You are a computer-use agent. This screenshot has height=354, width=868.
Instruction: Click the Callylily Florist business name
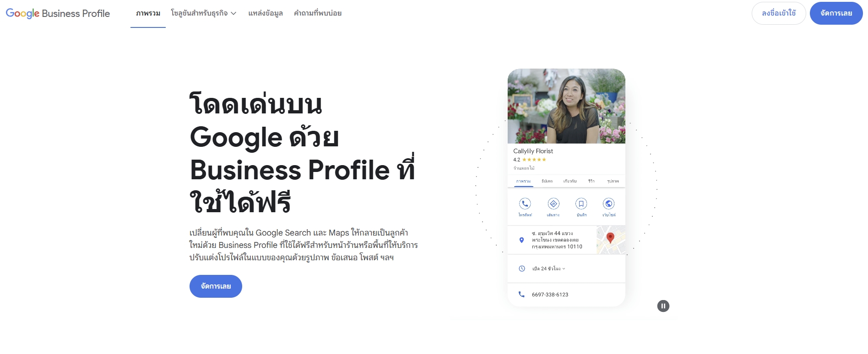tap(533, 151)
